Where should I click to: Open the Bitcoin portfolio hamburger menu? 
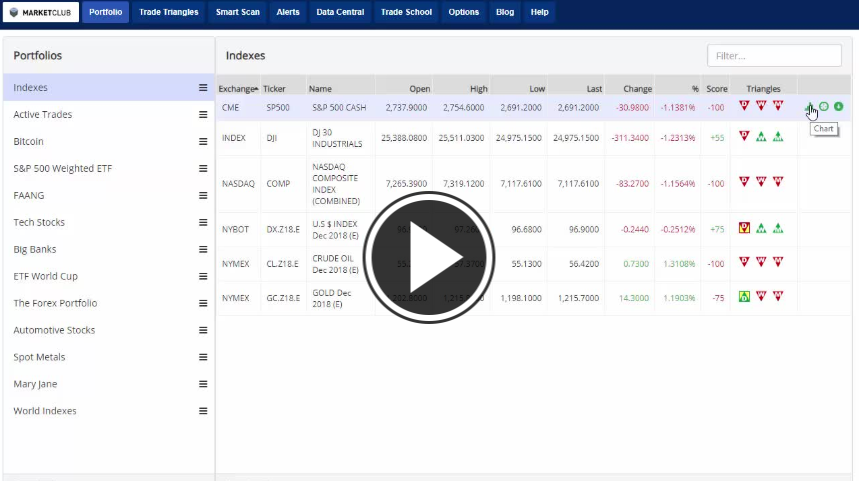tap(203, 141)
